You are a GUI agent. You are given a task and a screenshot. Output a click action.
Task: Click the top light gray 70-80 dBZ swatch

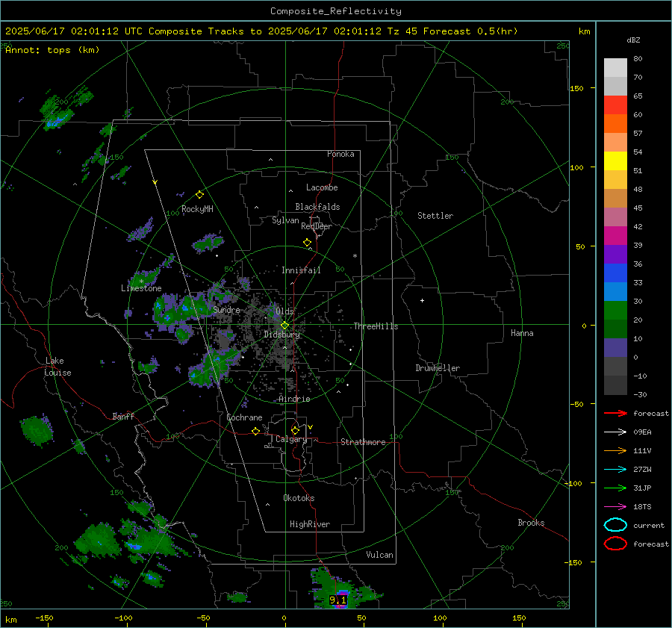tap(615, 68)
